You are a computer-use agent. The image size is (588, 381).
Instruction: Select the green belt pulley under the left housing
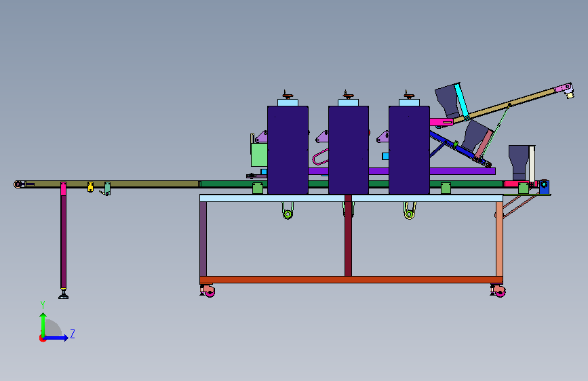[288, 214]
